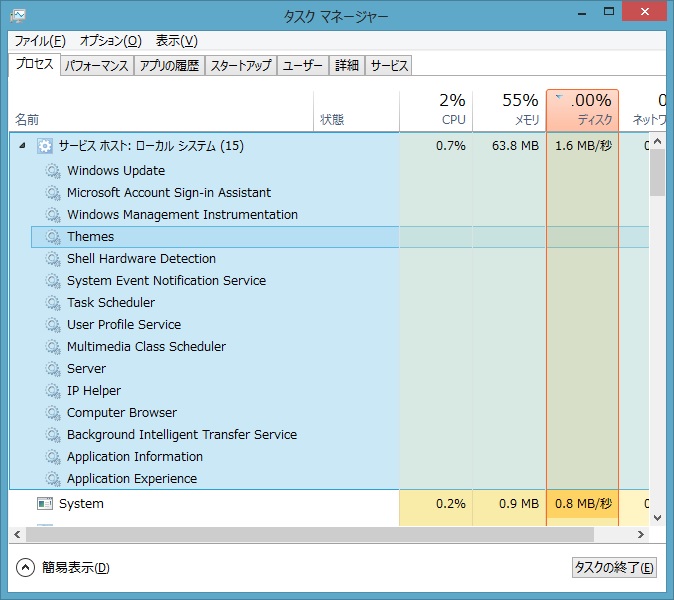Click the Windows Update service gear icon

pyautogui.click(x=53, y=171)
